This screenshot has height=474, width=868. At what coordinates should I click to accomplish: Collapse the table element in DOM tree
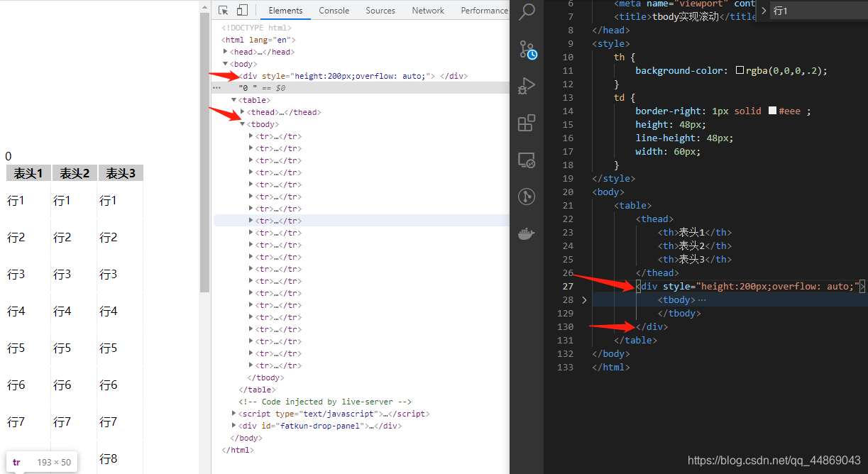(234, 100)
